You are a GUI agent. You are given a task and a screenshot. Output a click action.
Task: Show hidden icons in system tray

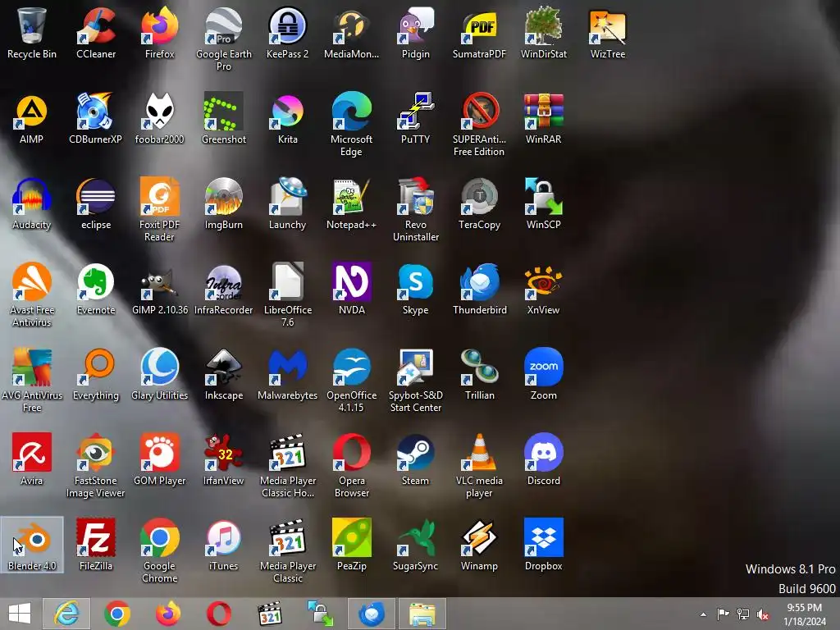(x=703, y=614)
